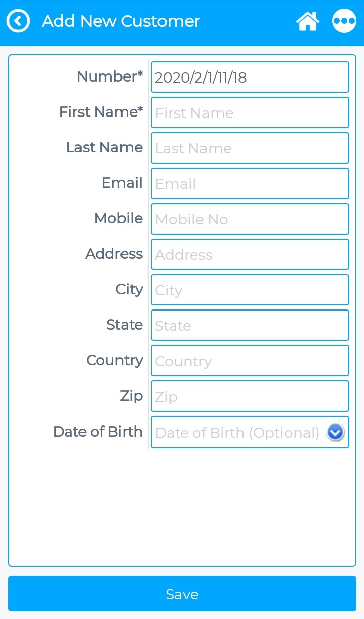
Task: Click the Number input field
Action: pos(250,77)
